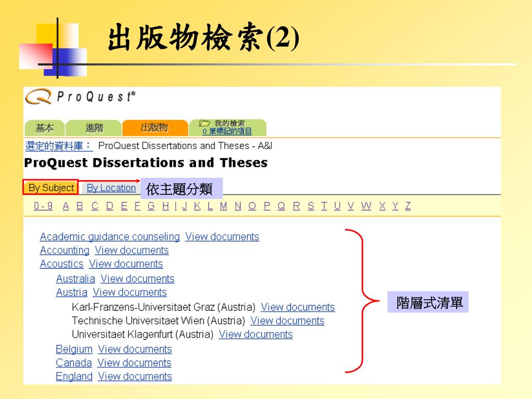Jump to letter S in index
Screen dimensions: 532x399
pyautogui.click(x=311, y=206)
